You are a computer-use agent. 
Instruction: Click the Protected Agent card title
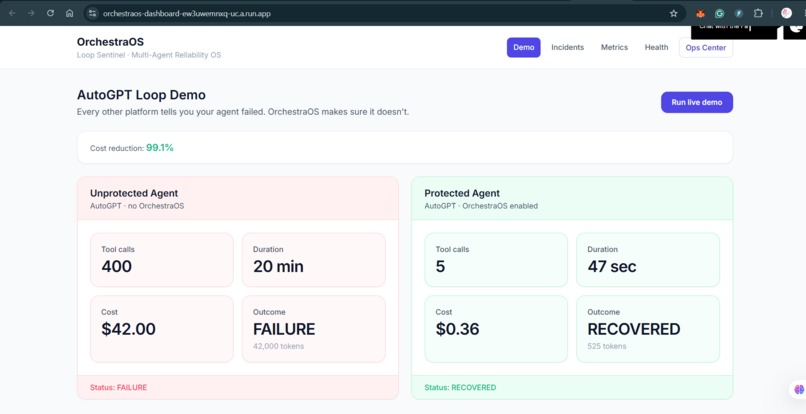462,193
